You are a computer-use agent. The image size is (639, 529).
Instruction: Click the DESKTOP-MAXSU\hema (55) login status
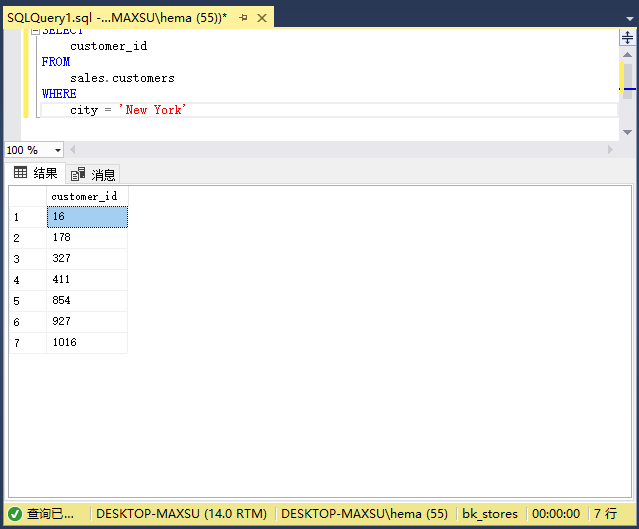[364, 514]
